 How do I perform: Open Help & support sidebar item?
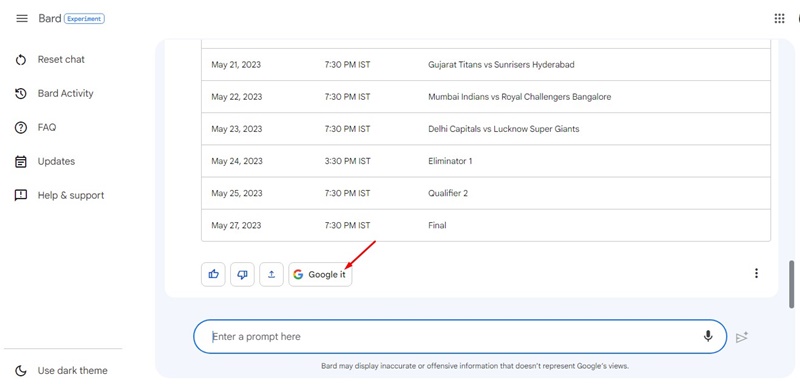pyautogui.click(x=71, y=196)
